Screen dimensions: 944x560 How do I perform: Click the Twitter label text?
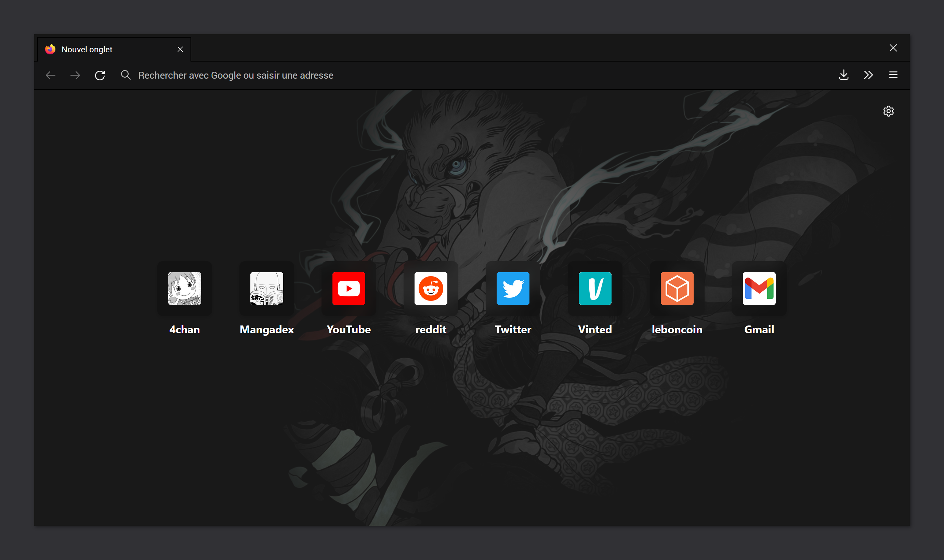pyautogui.click(x=513, y=330)
